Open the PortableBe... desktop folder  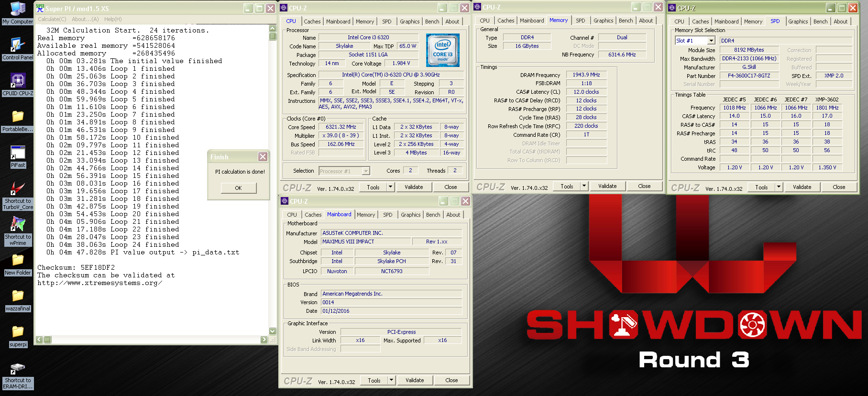coord(18,121)
